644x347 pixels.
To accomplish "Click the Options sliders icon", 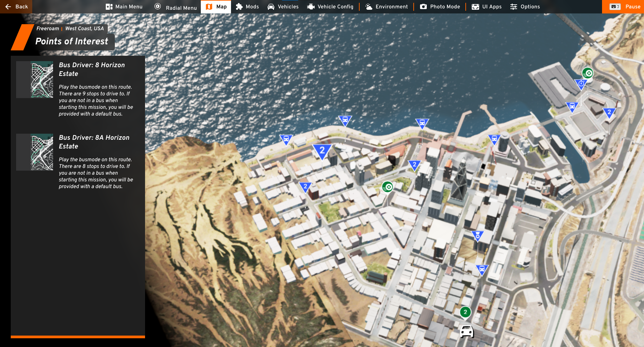I will pyautogui.click(x=514, y=7).
